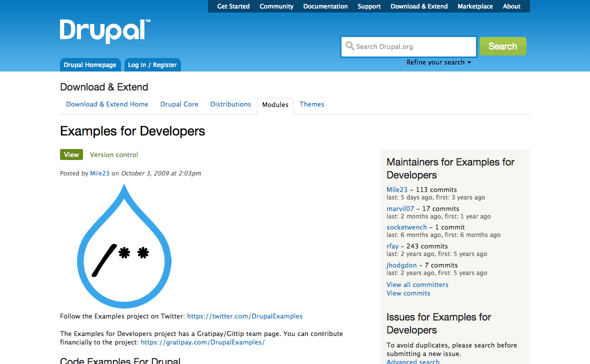Go to the Drupal Homepage tab

pyautogui.click(x=90, y=64)
